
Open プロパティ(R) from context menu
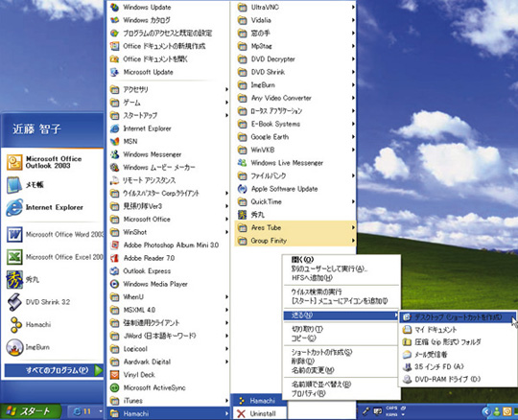(341, 393)
